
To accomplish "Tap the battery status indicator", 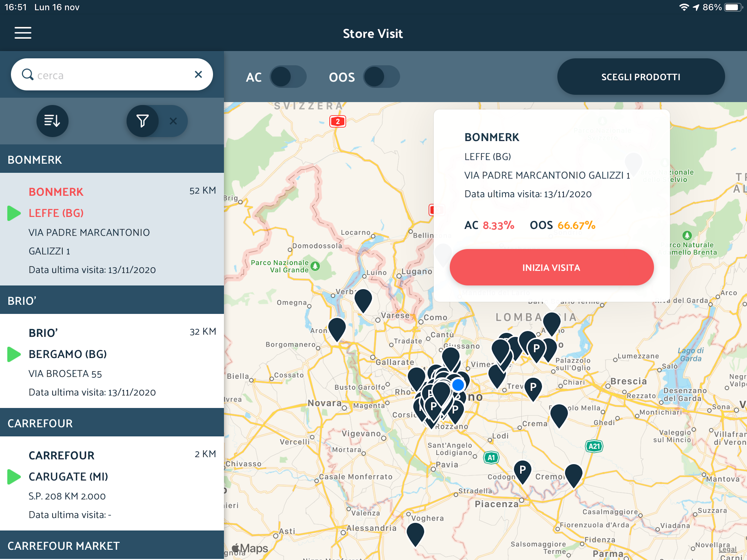I will coord(733,7).
